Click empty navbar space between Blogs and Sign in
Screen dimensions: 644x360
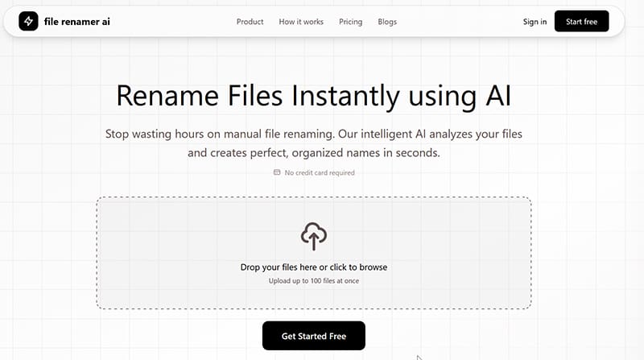[x=459, y=22]
